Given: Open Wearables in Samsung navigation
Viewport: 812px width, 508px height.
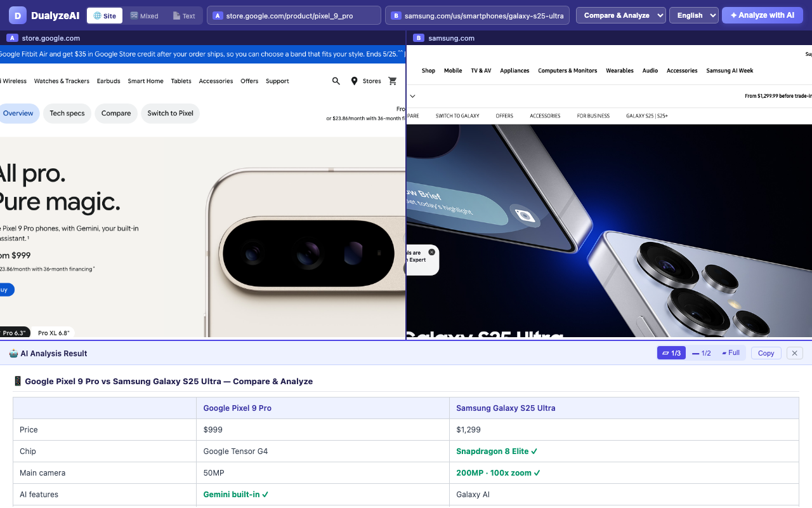Looking at the screenshot, I should [620, 70].
